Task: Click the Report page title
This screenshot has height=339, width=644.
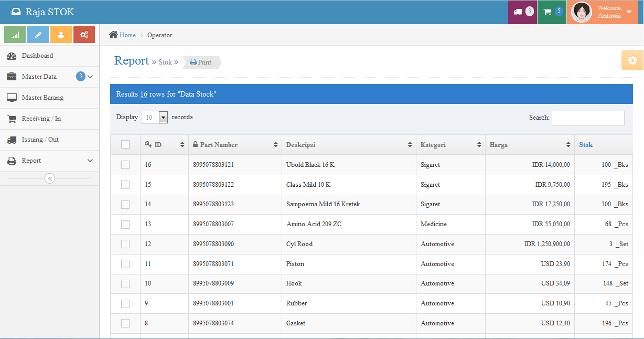Action: (132, 61)
